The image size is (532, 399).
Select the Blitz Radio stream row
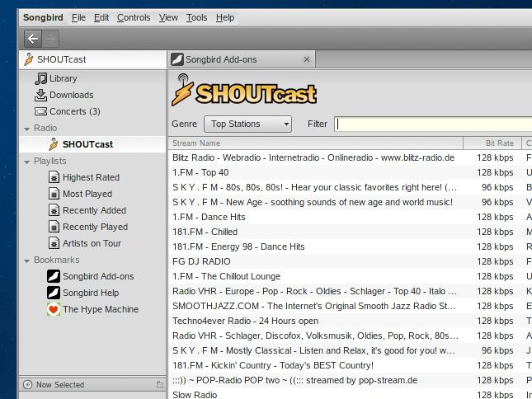351,157
